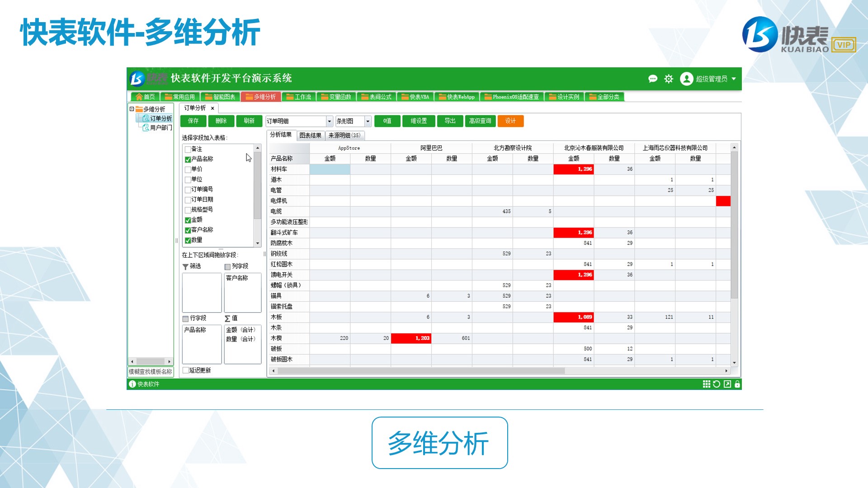The image size is (868, 488).
Task: Click the field list scroll-down arrow
Action: [258, 243]
